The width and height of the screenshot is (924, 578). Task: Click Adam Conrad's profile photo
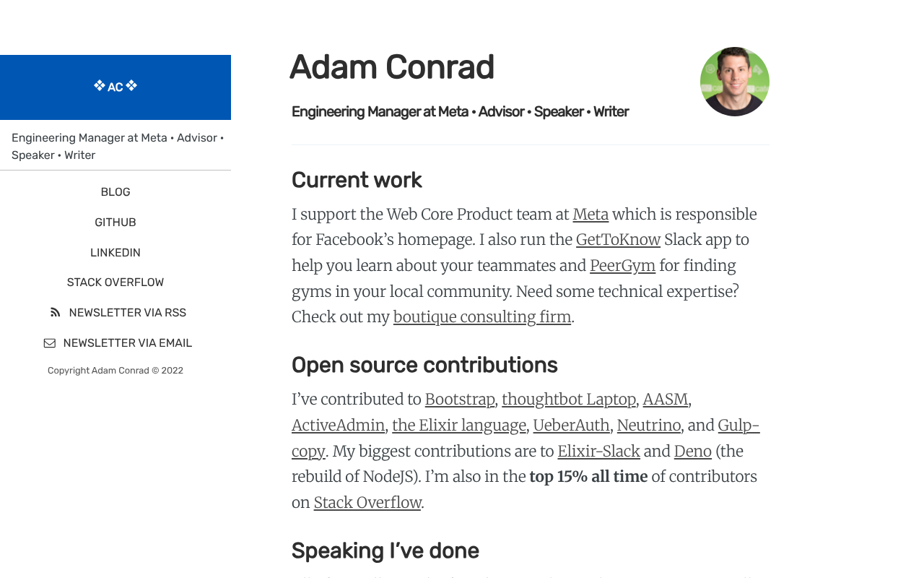click(734, 82)
